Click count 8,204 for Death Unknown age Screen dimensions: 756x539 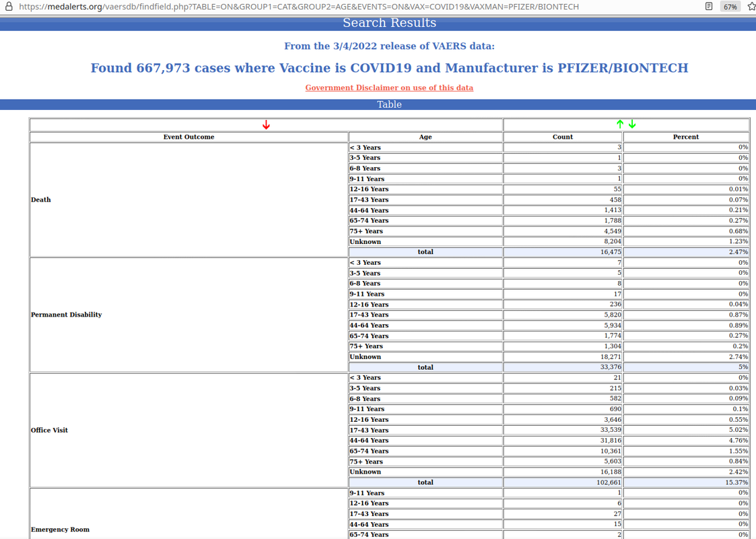(563, 242)
